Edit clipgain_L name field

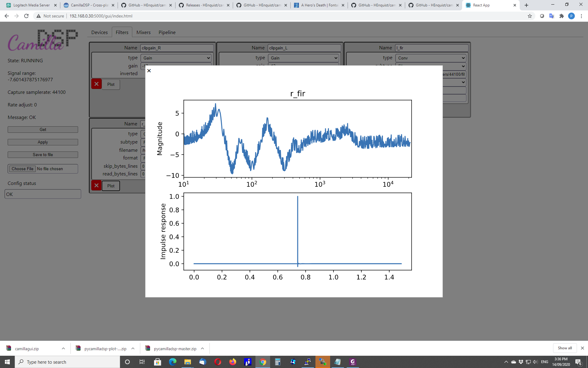coord(304,48)
